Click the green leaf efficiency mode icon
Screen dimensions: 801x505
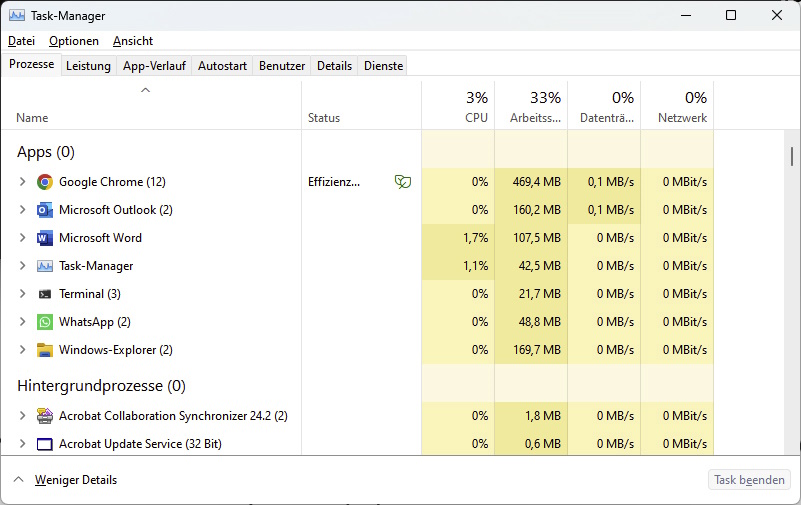click(403, 182)
